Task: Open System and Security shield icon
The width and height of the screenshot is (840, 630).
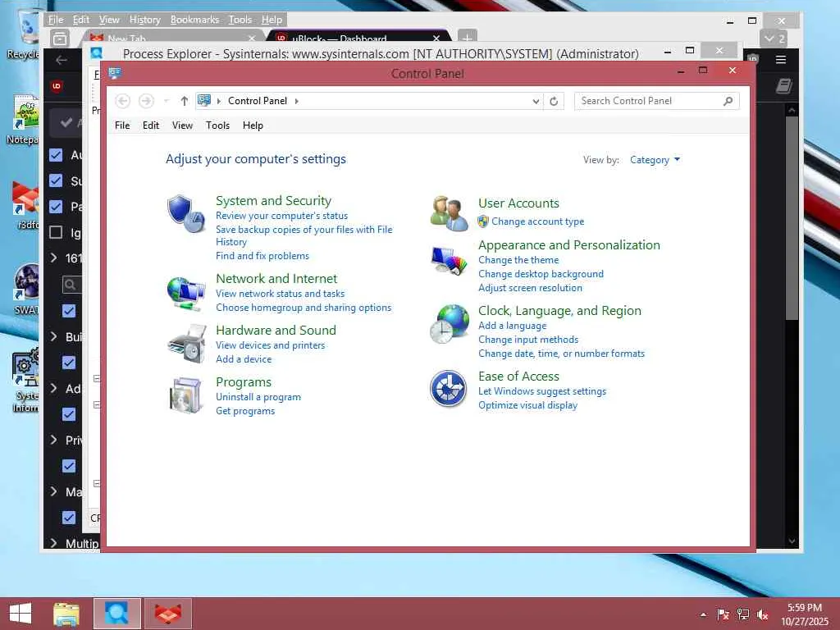Action: tap(185, 213)
